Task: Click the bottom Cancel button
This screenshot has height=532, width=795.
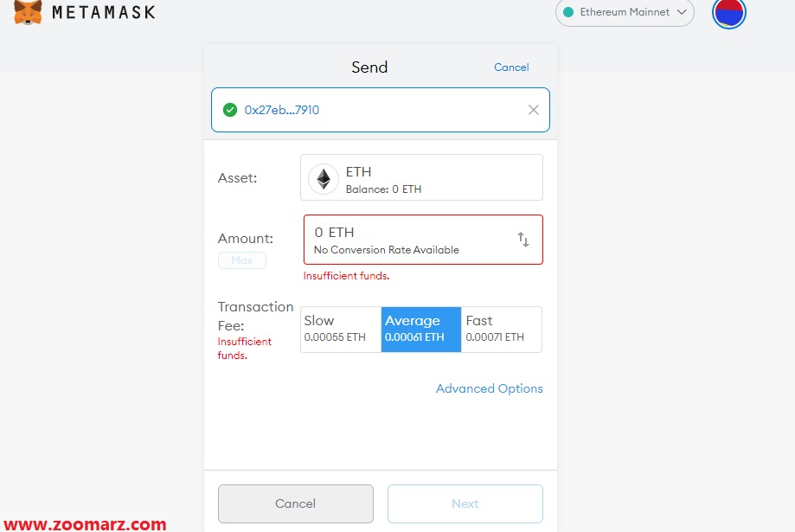Action: [296, 503]
